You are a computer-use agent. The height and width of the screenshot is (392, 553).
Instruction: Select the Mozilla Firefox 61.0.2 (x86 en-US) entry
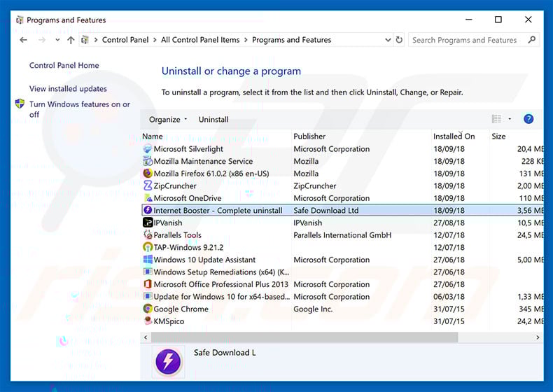(211, 174)
